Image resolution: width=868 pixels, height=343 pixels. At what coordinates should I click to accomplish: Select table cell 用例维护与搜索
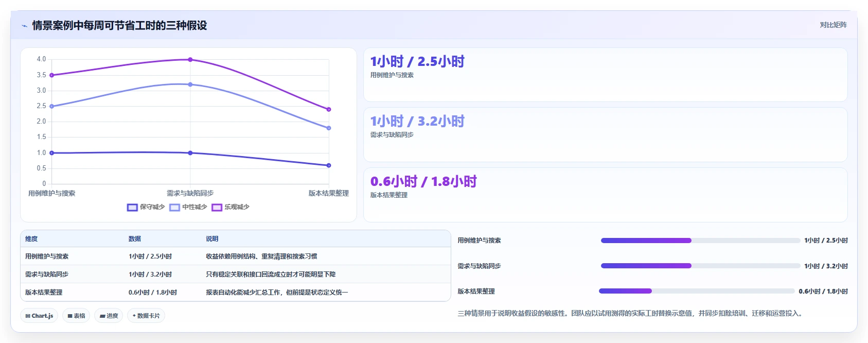47,256
